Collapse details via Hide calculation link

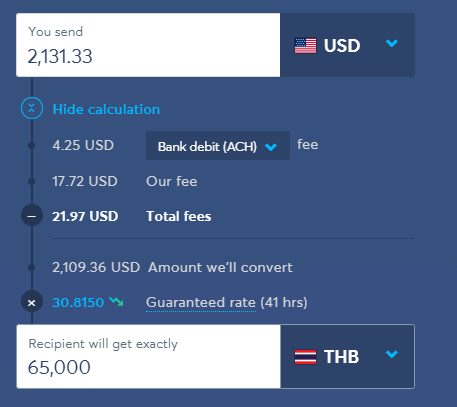[106, 109]
